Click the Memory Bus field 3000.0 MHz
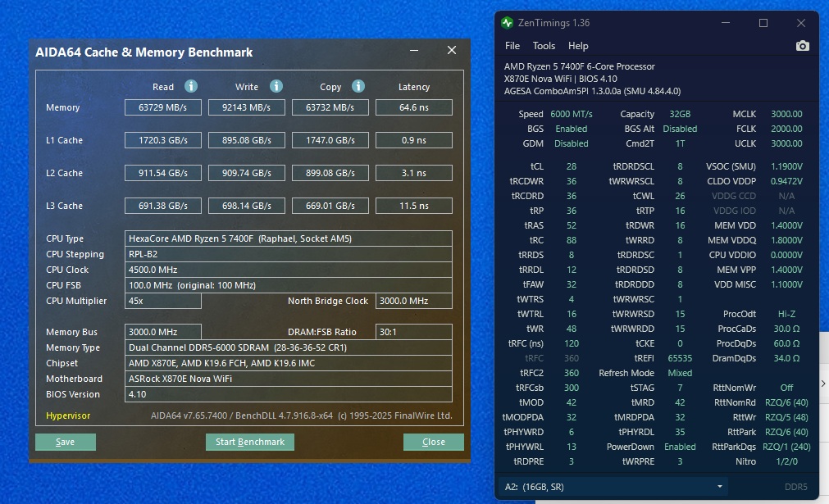Image resolution: width=829 pixels, height=504 pixels. 163,332
